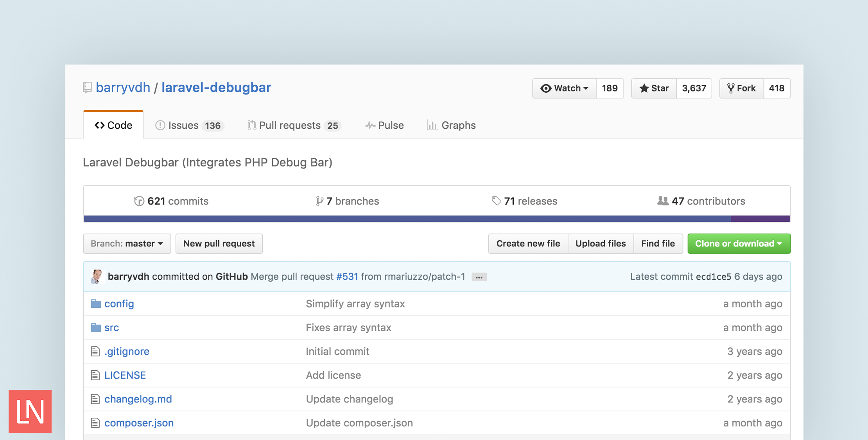This screenshot has width=868, height=440.
Task: Open the Graphs tab
Action: 451,125
